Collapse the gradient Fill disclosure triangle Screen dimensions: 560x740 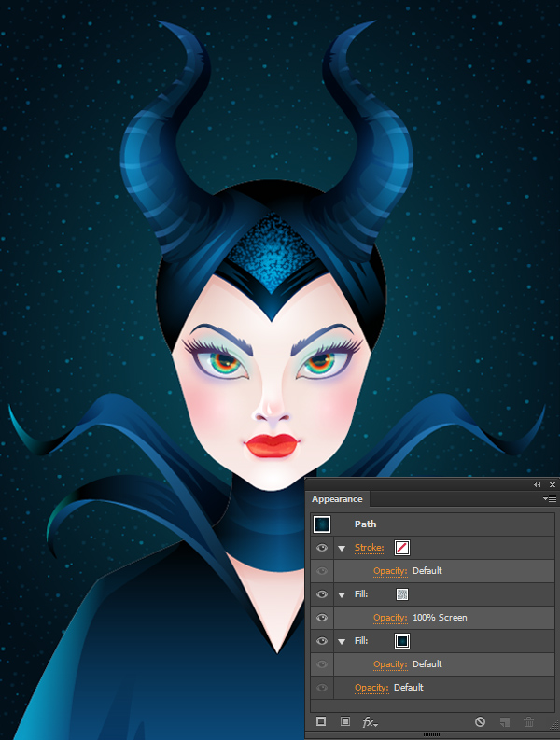(x=342, y=642)
